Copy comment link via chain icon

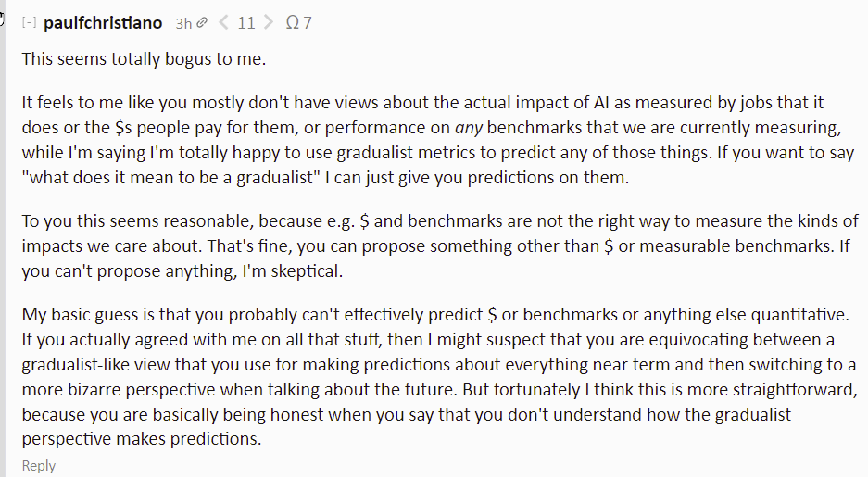(x=202, y=22)
